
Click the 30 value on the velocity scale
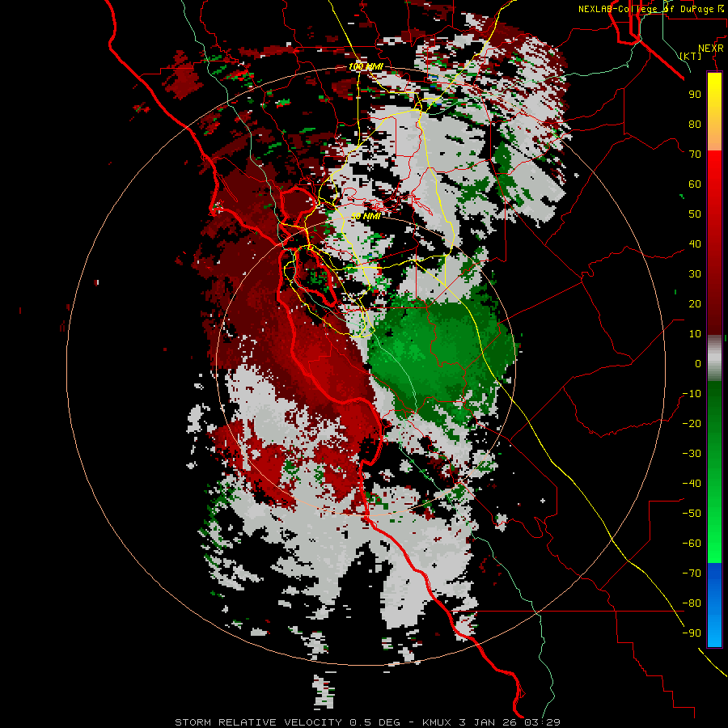click(695, 274)
